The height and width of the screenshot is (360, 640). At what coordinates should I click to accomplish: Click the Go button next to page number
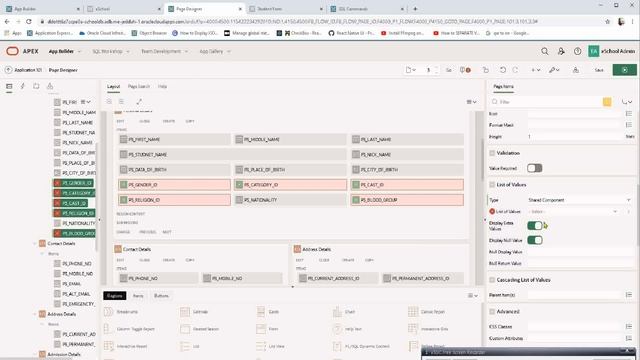(449, 70)
